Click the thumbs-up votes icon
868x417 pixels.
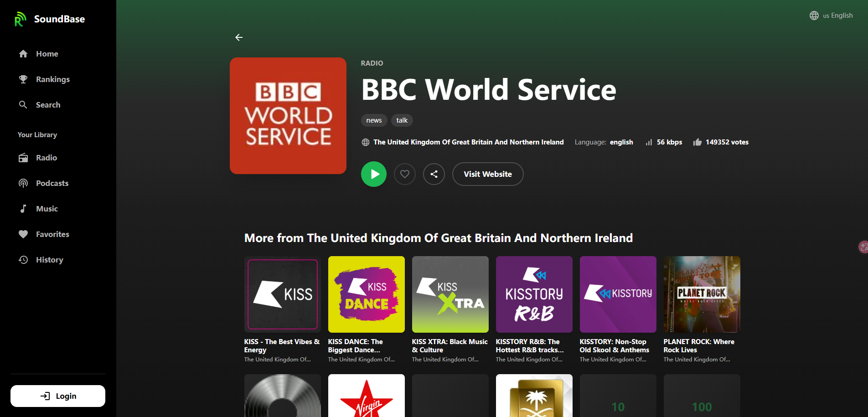coord(697,142)
